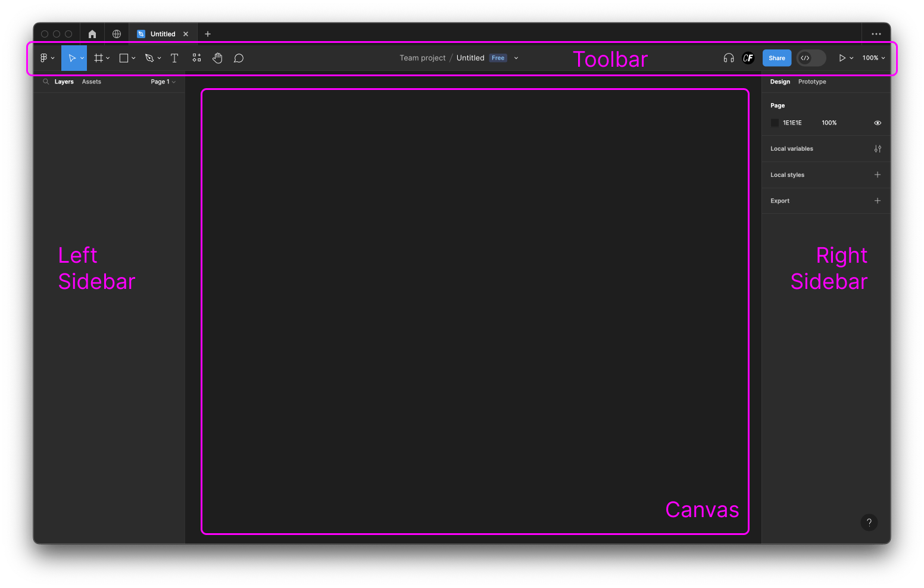The image size is (924, 588).
Task: Go to the Home tab icon
Action: (x=92, y=34)
